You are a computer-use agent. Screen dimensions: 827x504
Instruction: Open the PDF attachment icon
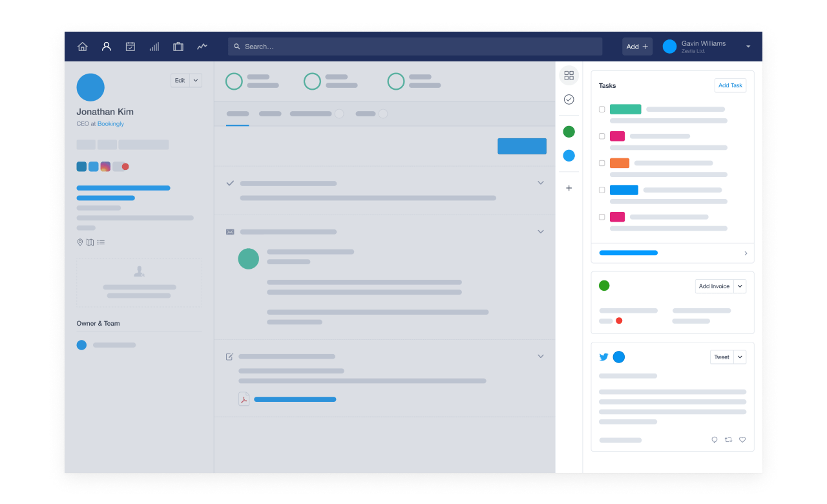[244, 399]
